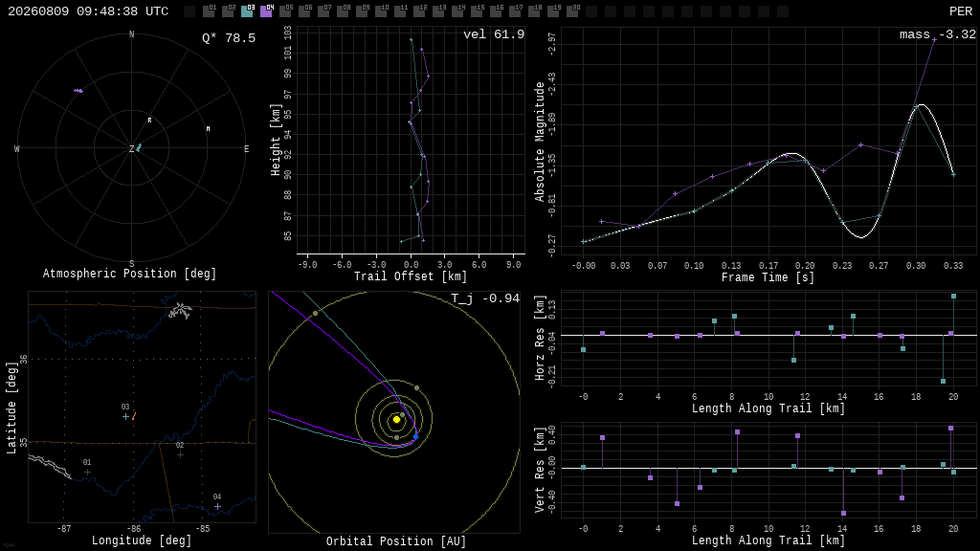
Task: Click the timestamp 20260809 09:48:38 UTC
Action: pos(88,11)
